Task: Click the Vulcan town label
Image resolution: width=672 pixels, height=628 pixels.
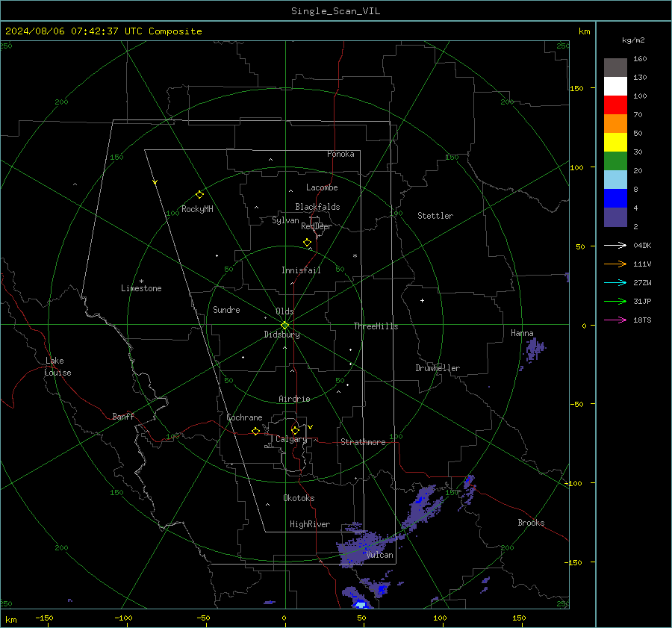Action: click(x=380, y=555)
